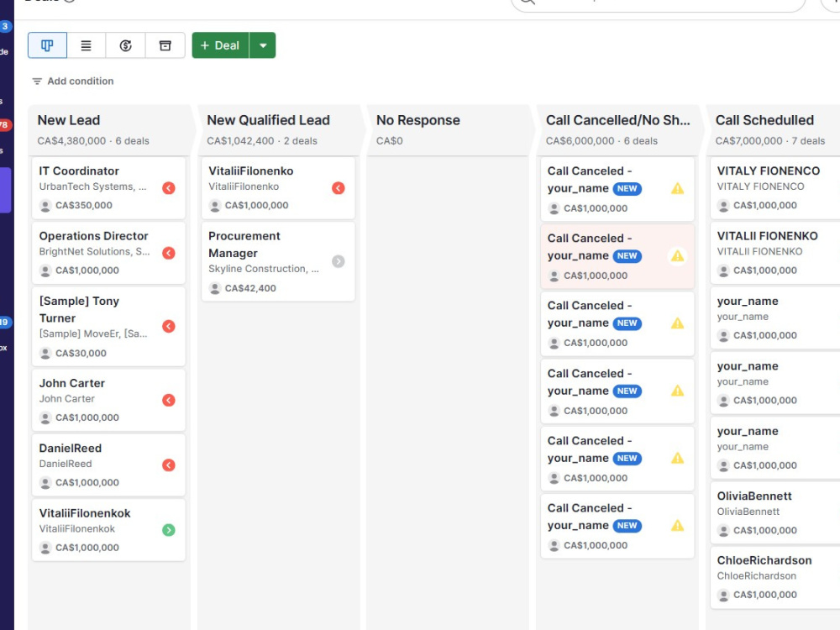
Task: Switch to pipeline kanban view
Action: pos(47,45)
